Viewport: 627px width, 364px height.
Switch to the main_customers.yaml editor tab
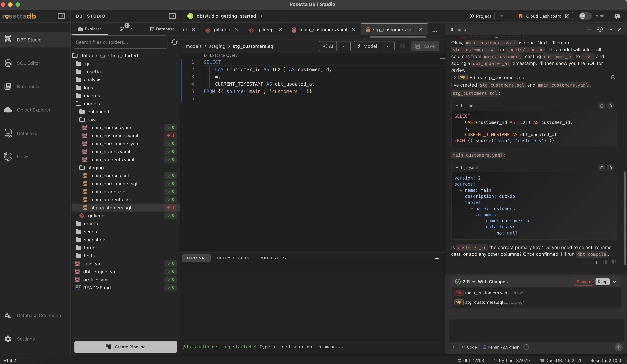point(323,30)
